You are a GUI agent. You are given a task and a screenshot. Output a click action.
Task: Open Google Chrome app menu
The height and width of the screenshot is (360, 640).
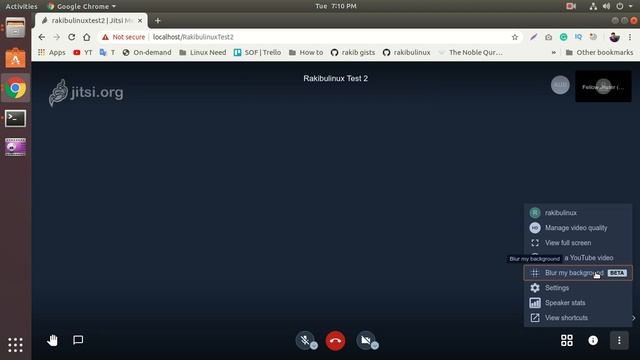tap(82, 6)
